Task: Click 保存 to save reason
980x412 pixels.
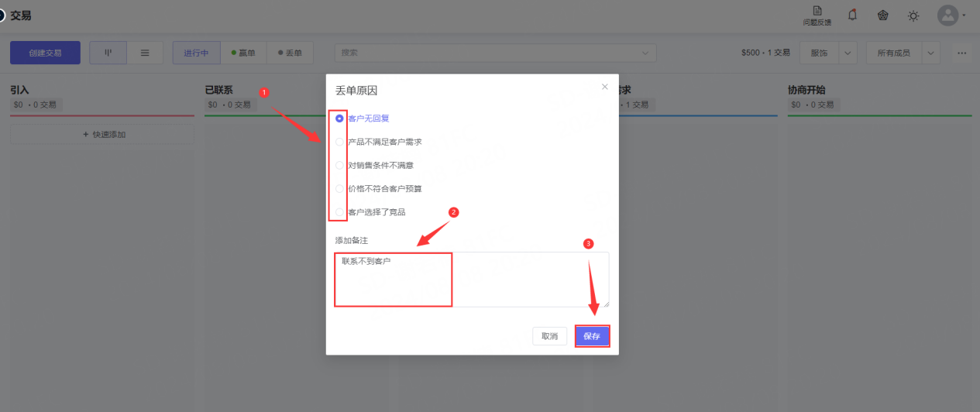Action: pyautogui.click(x=592, y=336)
